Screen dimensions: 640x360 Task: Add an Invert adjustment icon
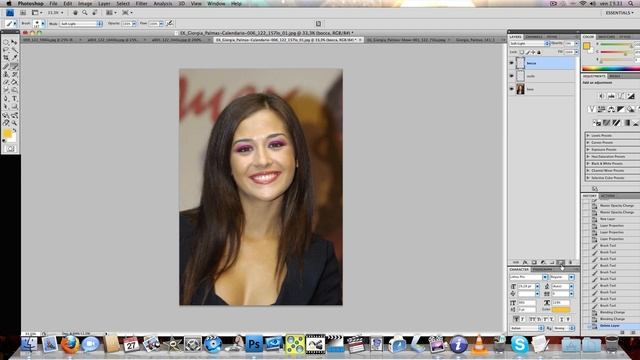597,122
